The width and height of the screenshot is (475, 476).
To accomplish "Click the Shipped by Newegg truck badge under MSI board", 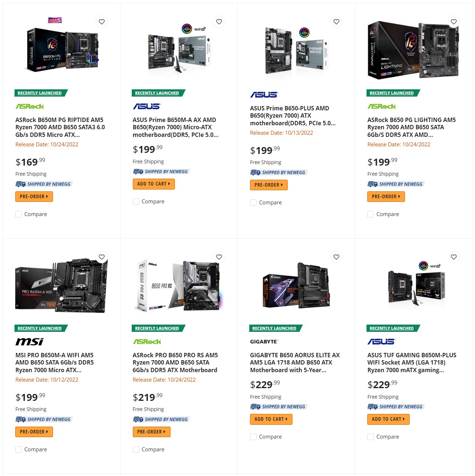I will pos(44,419).
